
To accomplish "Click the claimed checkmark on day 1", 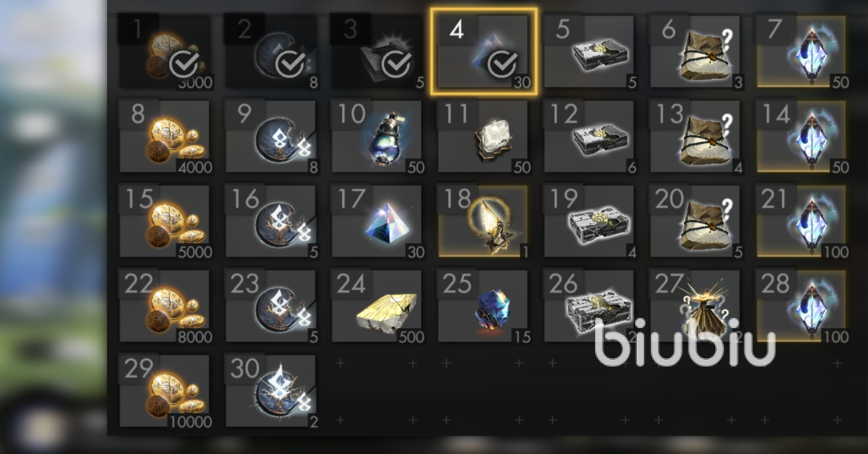I will point(184,65).
